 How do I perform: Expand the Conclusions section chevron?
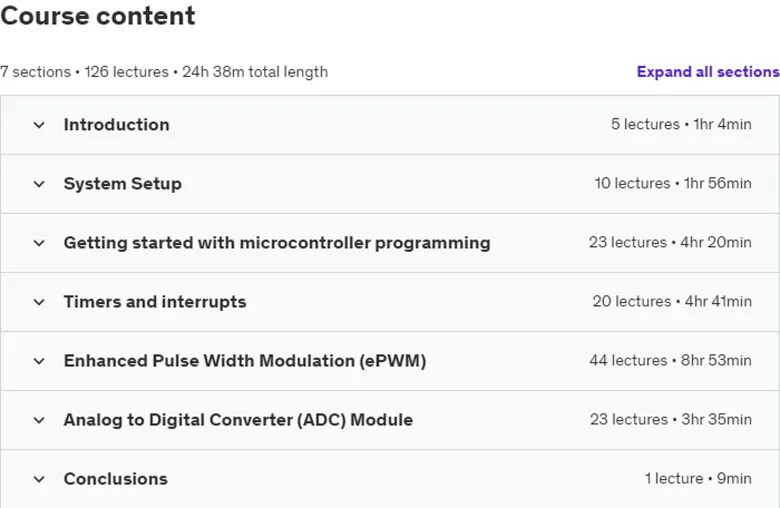39,479
